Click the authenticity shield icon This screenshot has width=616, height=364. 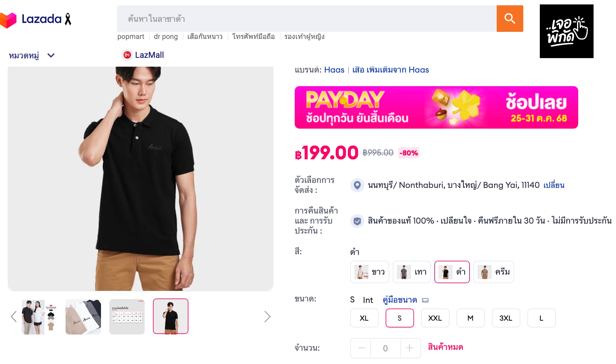tap(357, 221)
